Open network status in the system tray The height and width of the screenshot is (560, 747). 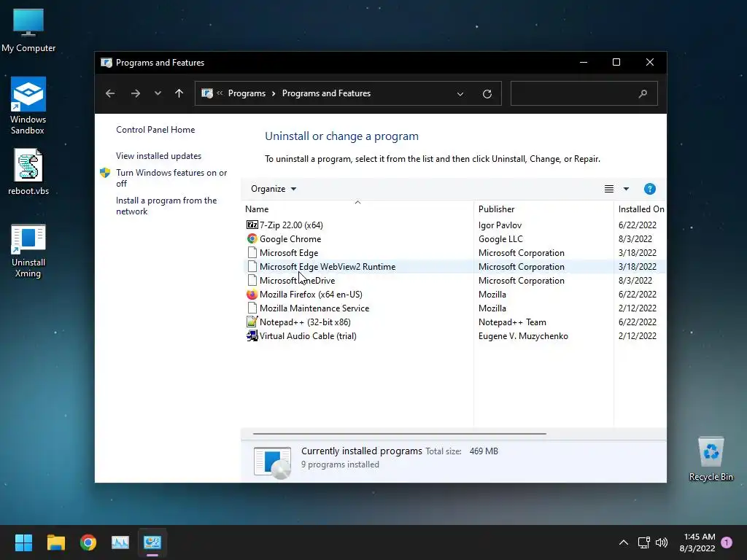click(x=643, y=542)
